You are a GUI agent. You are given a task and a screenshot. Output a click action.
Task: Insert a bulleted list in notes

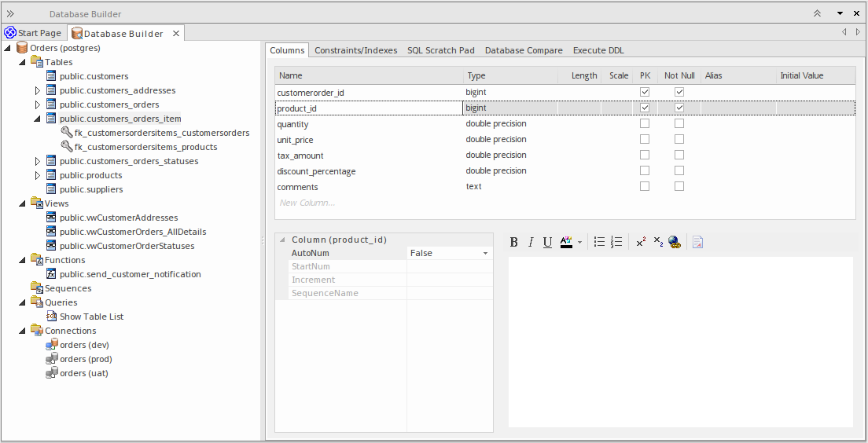pos(599,242)
